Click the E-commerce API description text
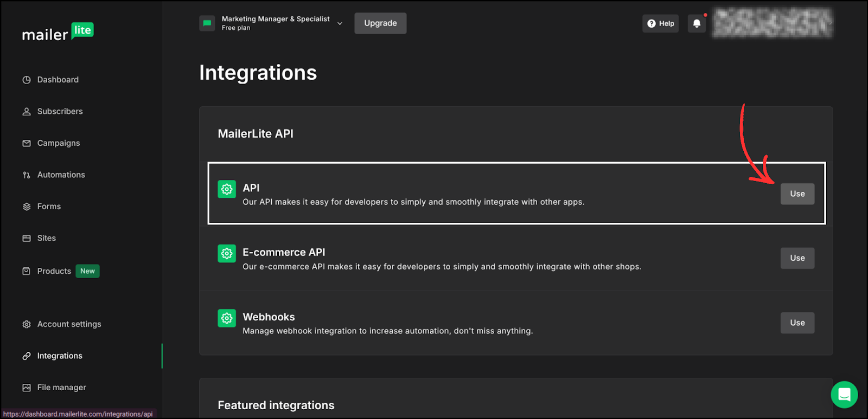This screenshot has height=419, width=868. [x=442, y=267]
